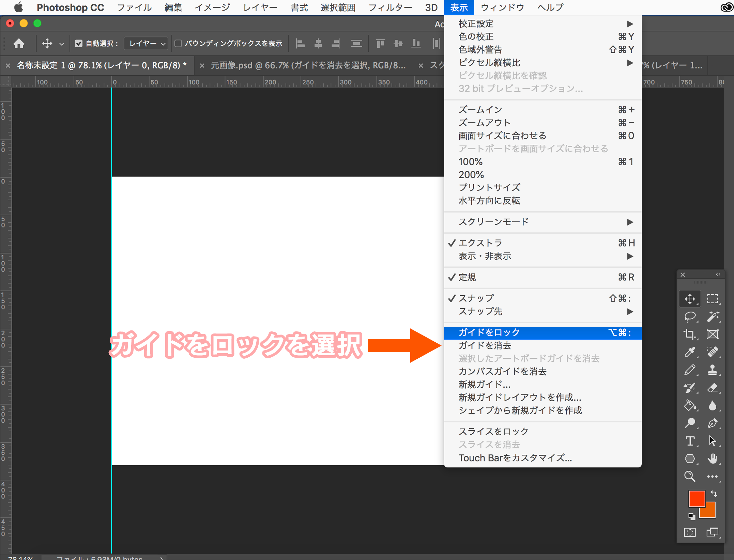
Task: Toggle the エクストラ menu item
Action: pyautogui.click(x=542, y=243)
